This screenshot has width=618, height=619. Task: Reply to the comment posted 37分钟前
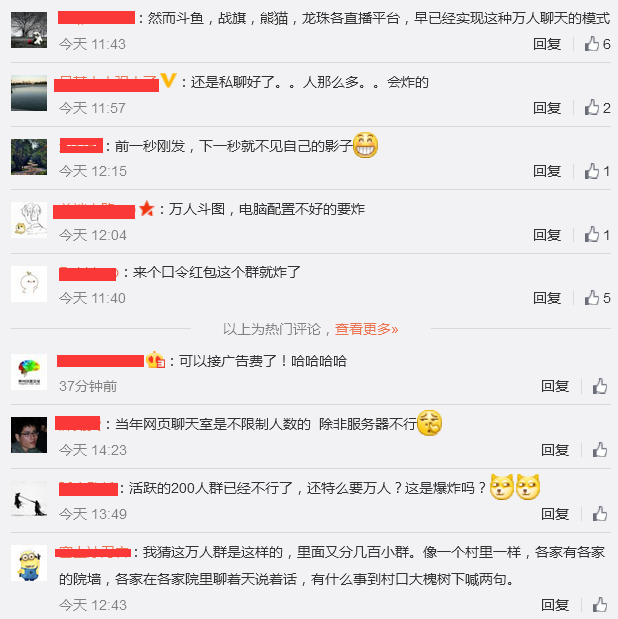click(555, 386)
